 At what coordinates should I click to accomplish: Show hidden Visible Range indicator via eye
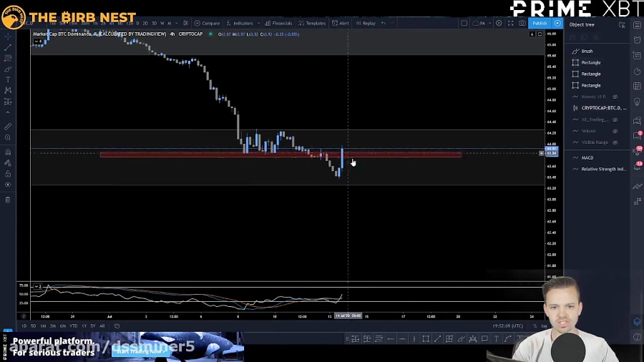[615, 142]
